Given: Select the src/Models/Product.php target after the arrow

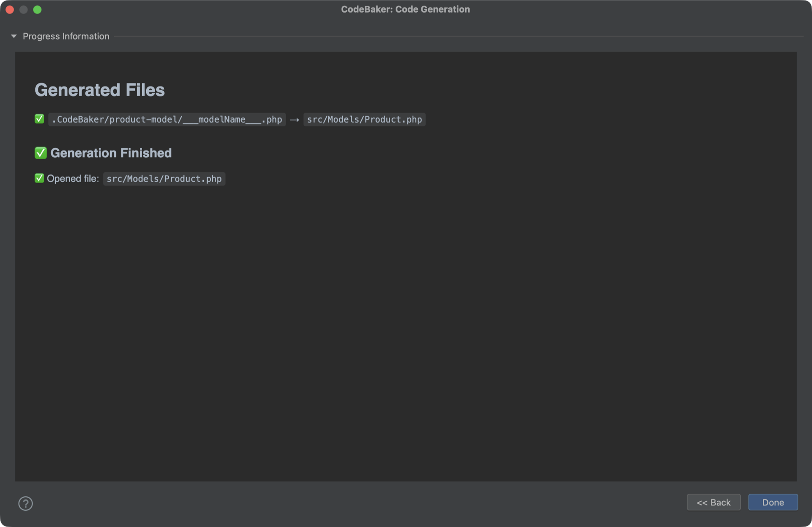Looking at the screenshot, I should coord(364,119).
